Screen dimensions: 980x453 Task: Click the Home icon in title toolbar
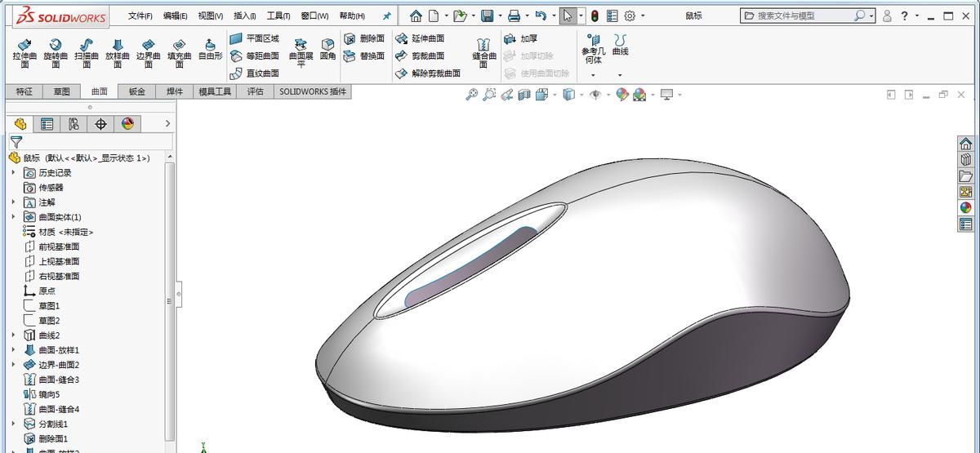(416, 16)
